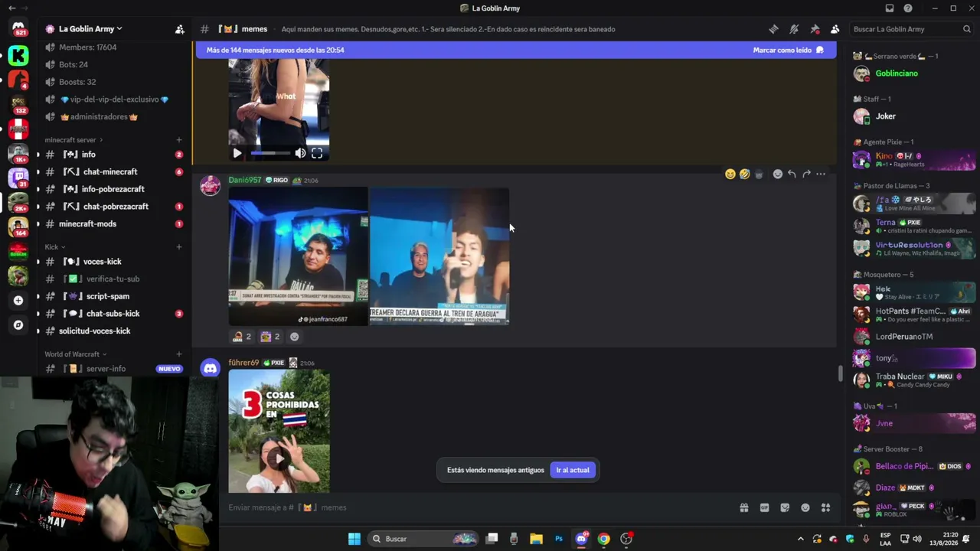980x551 pixels.
Task: Click the search magnifier icon
Action: click(x=967, y=29)
